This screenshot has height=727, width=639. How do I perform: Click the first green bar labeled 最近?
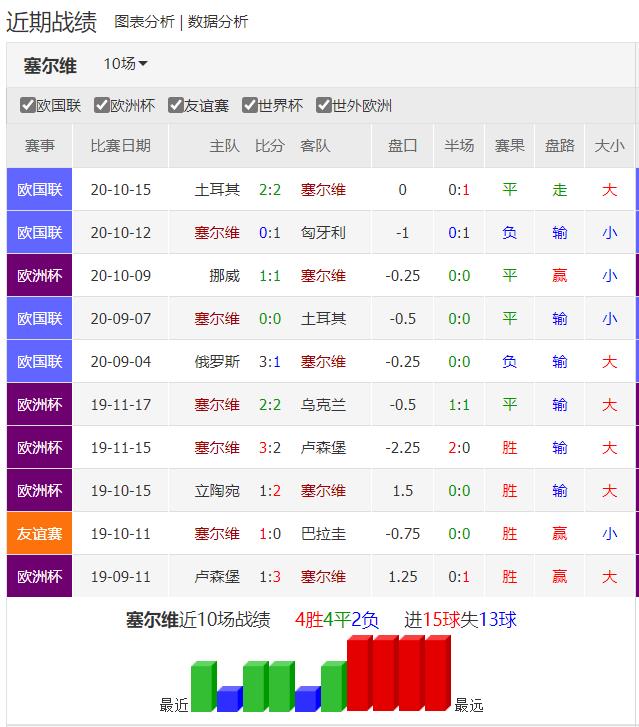pyautogui.click(x=204, y=687)
